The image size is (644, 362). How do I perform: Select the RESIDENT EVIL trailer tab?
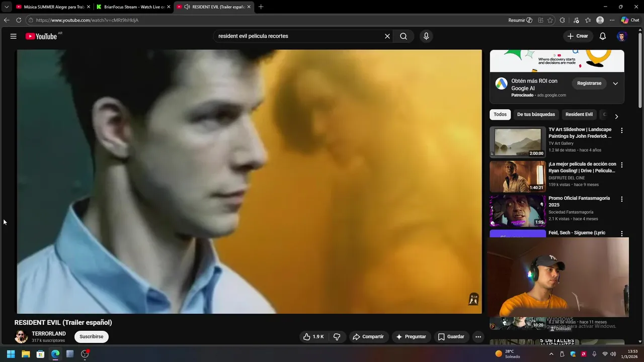pos(214,7)
